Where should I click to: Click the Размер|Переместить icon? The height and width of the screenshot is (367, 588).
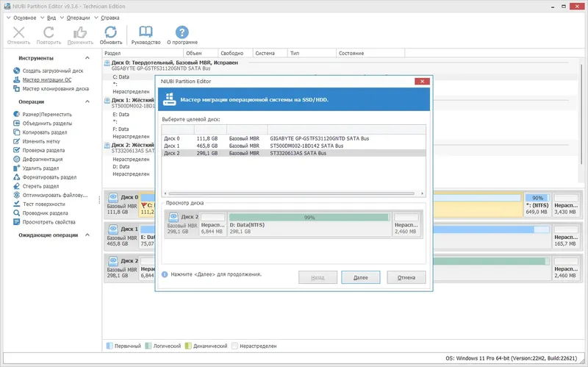point(16,114)
